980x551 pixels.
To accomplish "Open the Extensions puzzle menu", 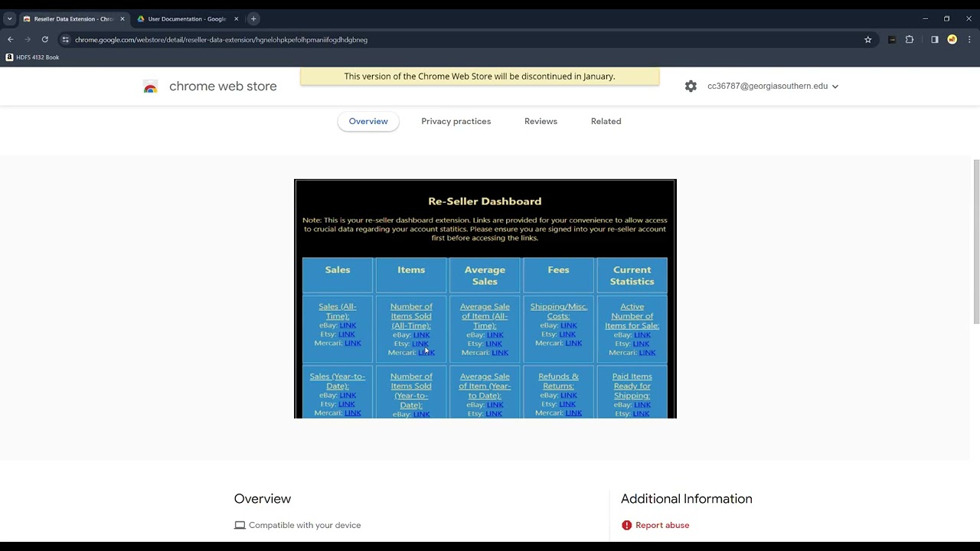I will click(x=910, y=40).
